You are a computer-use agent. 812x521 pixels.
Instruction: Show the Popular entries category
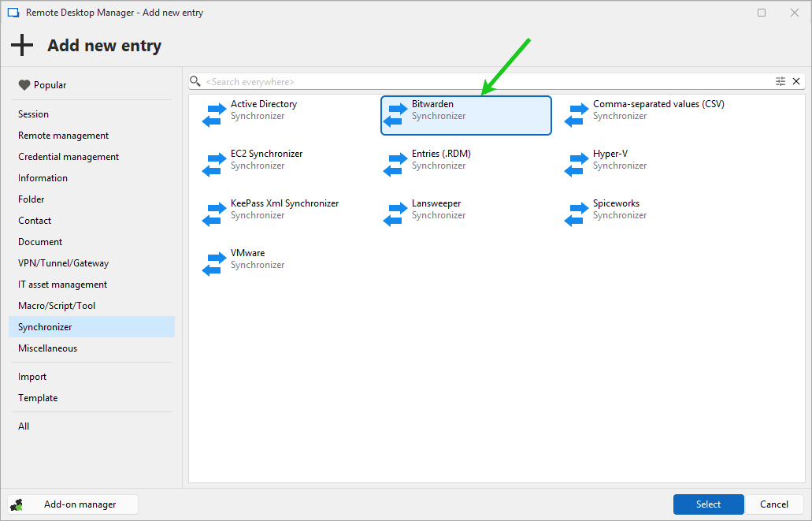pyautogui.click(x=50, y=85)
